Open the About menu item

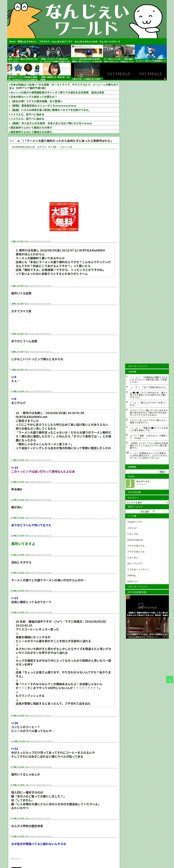(x=12, y=41)
